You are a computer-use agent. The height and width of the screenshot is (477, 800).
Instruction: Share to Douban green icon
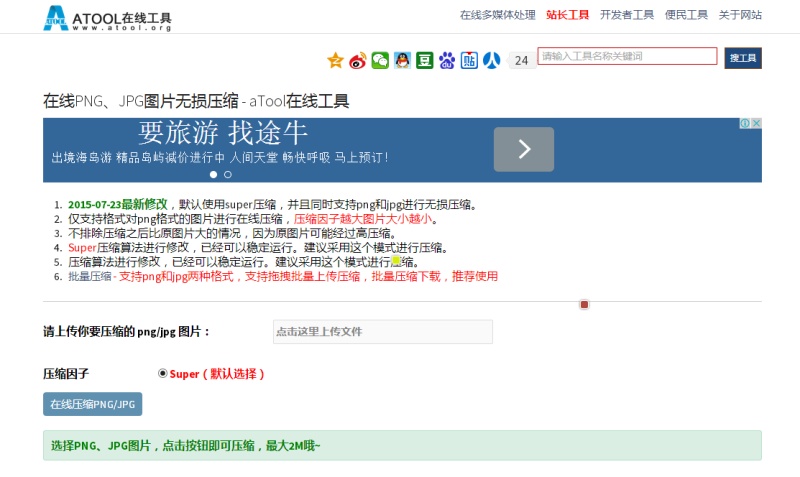pyautogui.click(x=424, y=60)
